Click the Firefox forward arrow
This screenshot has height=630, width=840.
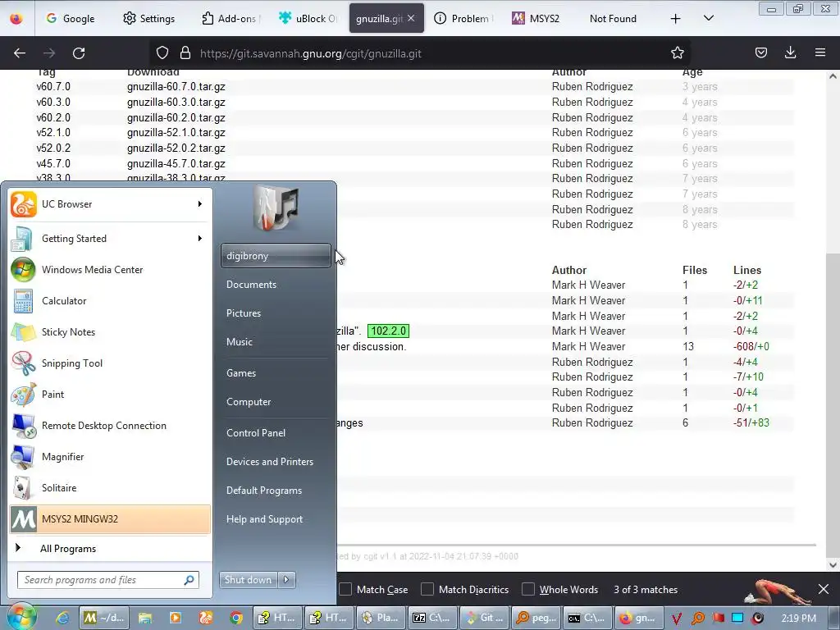[x=49, y=53]
